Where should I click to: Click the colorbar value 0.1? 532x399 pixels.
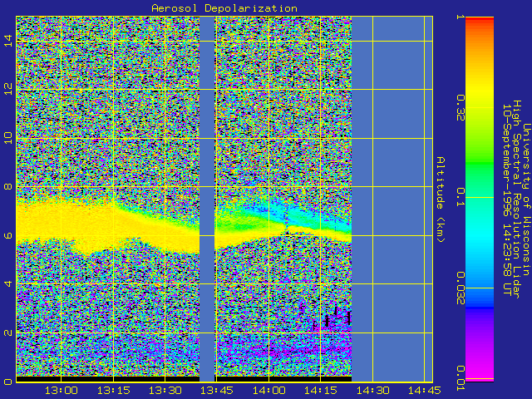click(x=461, y=197)
